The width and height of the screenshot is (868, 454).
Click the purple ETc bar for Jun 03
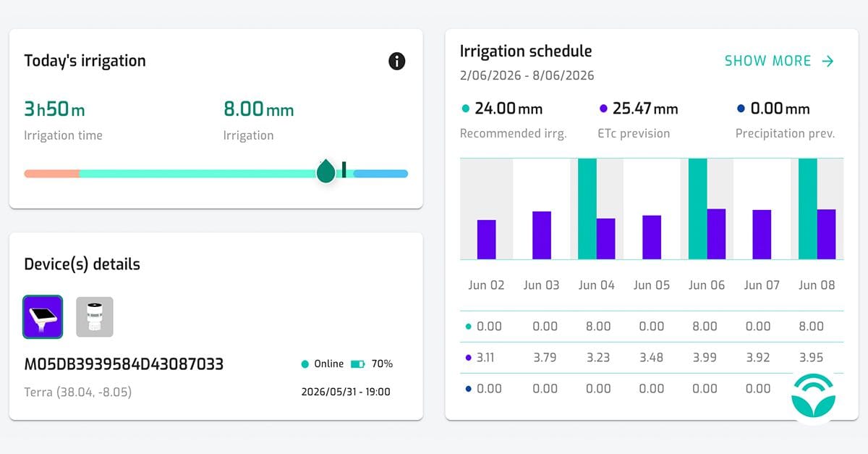[542, 235]
